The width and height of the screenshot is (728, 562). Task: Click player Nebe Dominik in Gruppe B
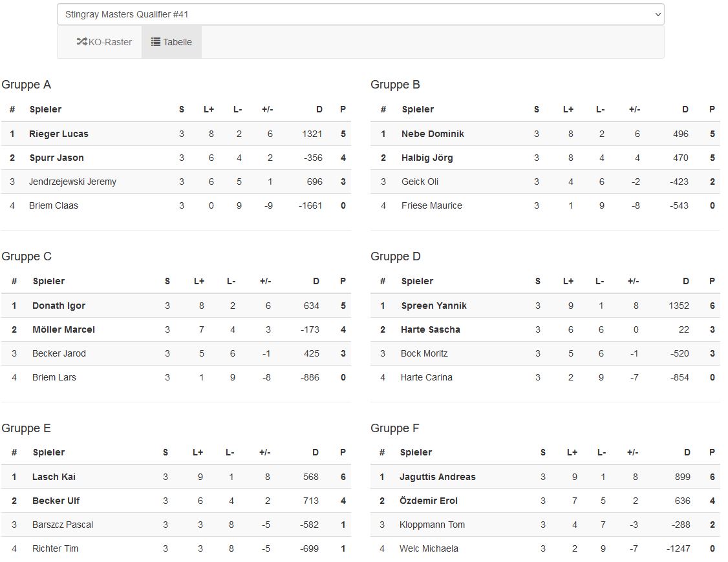pos(433,134)
